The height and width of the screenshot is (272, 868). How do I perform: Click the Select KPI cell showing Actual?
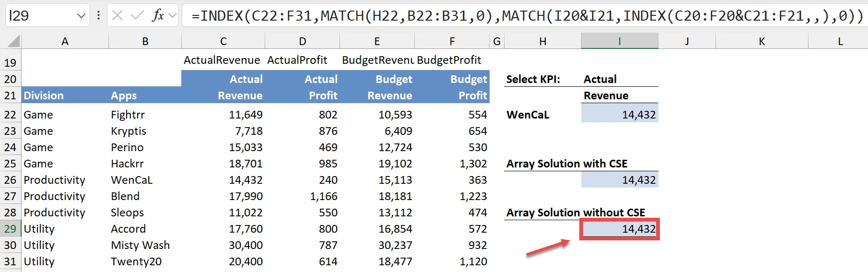(x=619, y=79)
